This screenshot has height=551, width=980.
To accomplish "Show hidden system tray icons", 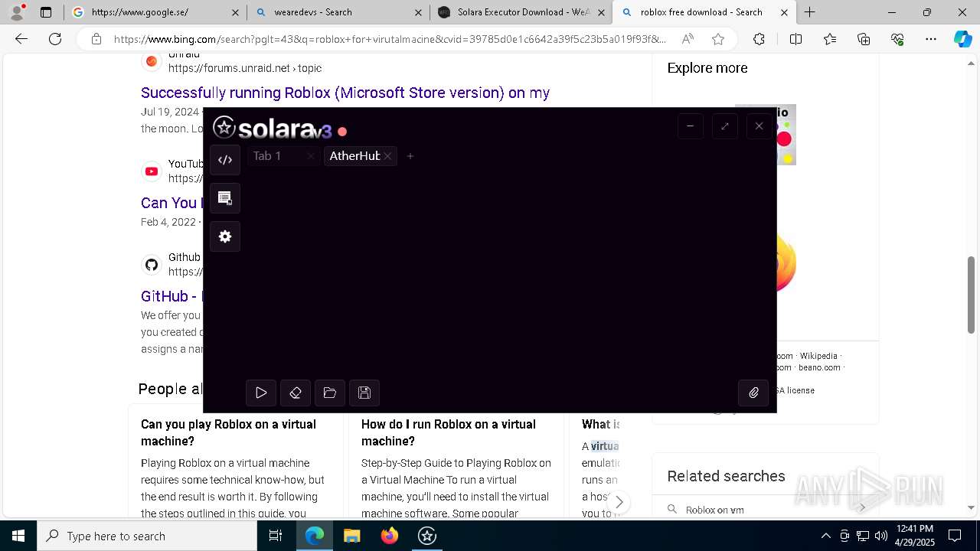I will tap(825, 536).
